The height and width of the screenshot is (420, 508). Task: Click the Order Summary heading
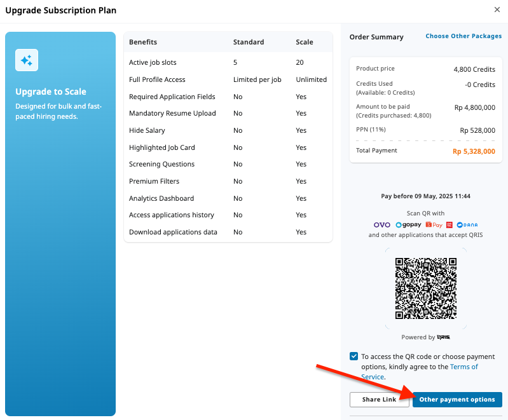376,37
